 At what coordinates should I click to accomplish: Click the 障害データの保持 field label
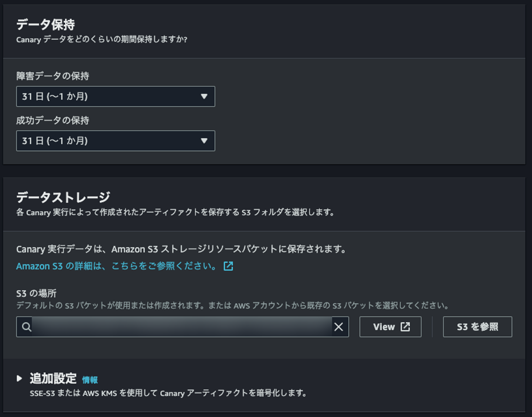pos(53,76)
